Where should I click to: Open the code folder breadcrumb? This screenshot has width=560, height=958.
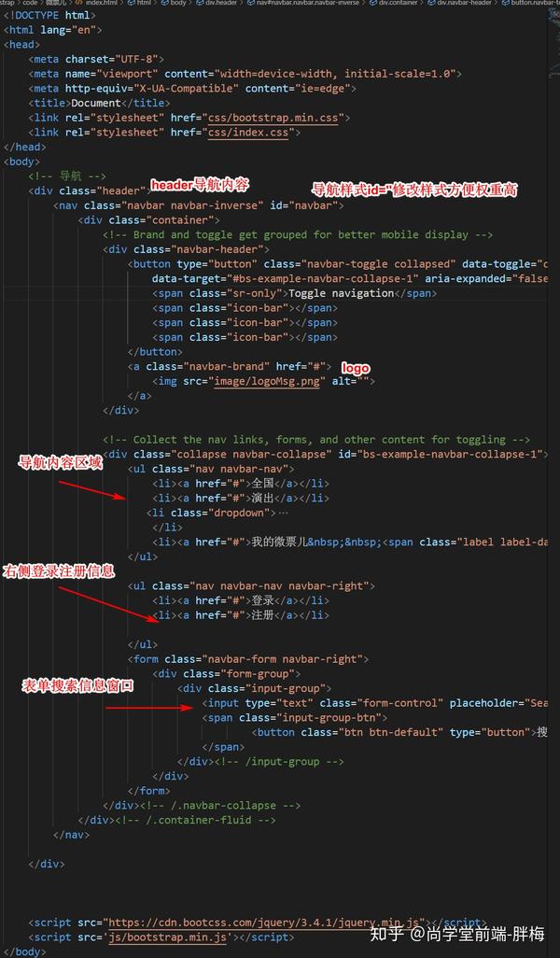coord(30,3)
